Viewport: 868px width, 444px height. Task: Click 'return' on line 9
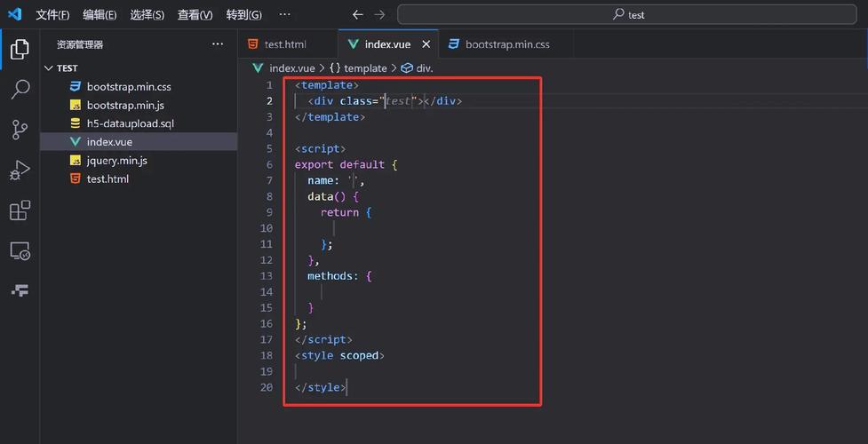pyautogui.click(x=340, y=212)
